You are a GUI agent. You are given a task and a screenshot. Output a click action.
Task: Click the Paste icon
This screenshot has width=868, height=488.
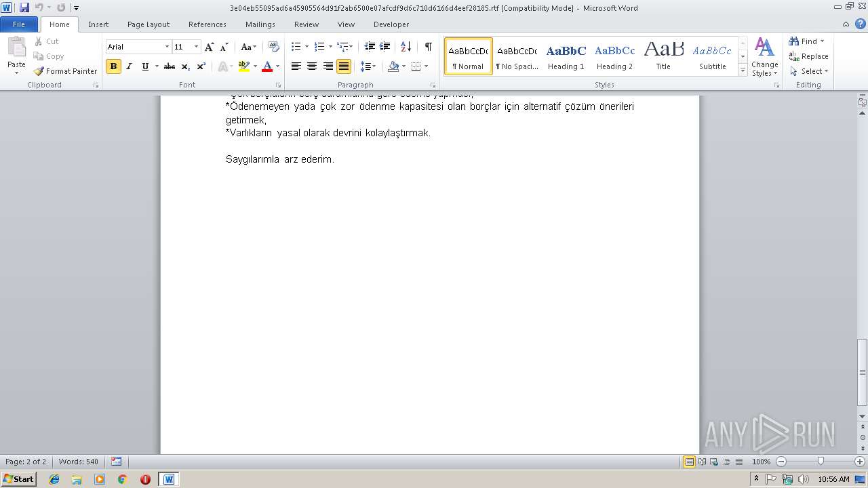click(16, 48)
